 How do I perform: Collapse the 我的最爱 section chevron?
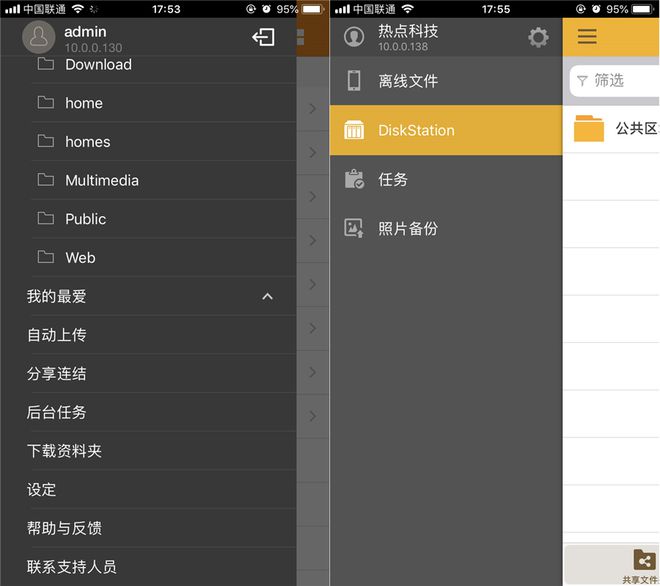(x=267, y=297)
